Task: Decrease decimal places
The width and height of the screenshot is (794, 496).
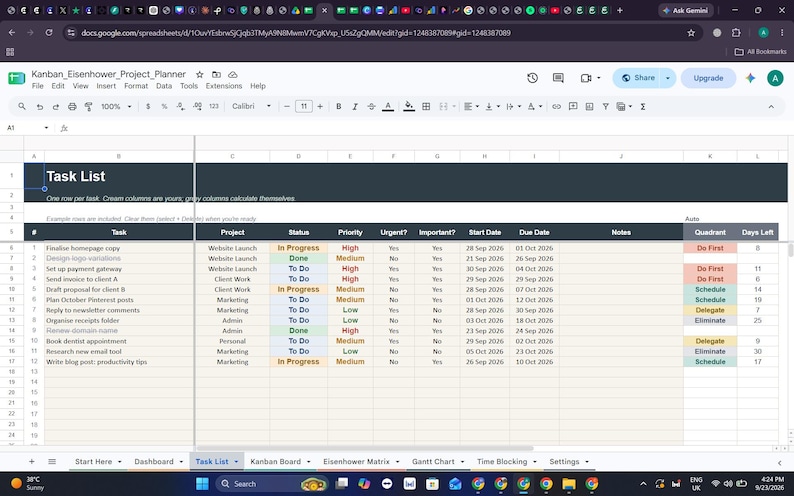Action: [x=181, y=106]
